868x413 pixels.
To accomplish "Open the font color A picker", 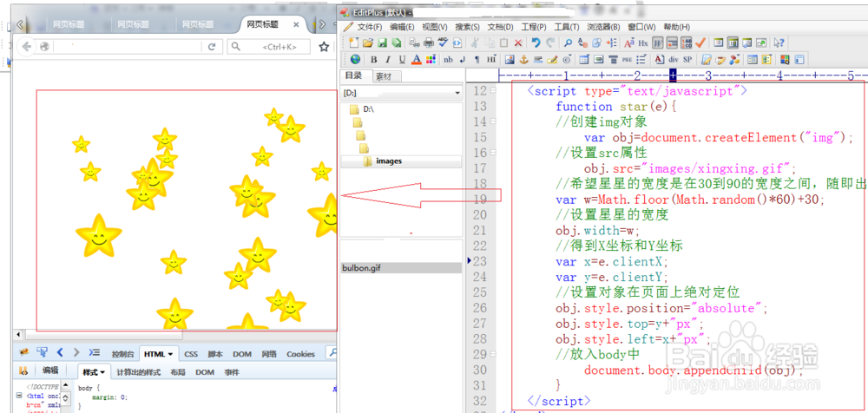I will [x=417, y=59].
